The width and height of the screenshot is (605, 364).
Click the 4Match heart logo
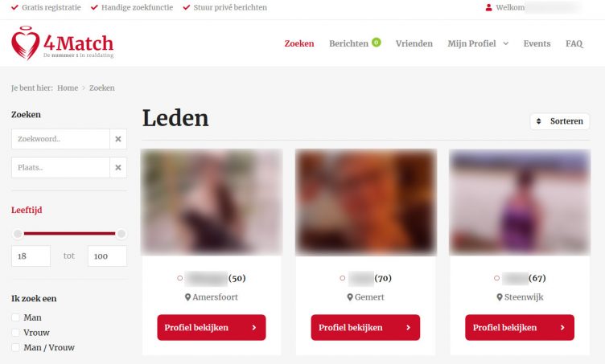tap(26, 43)
